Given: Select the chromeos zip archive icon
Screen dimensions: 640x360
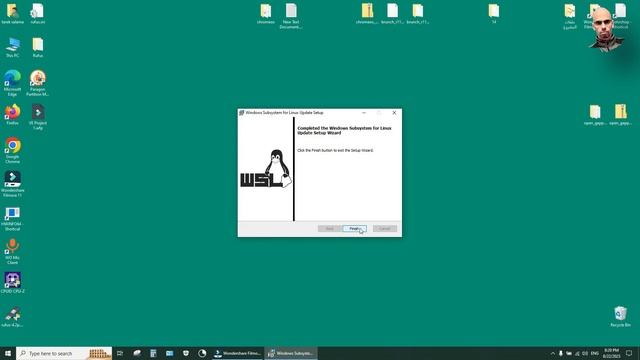Looking at the screenshot, I should pos(367,14).
